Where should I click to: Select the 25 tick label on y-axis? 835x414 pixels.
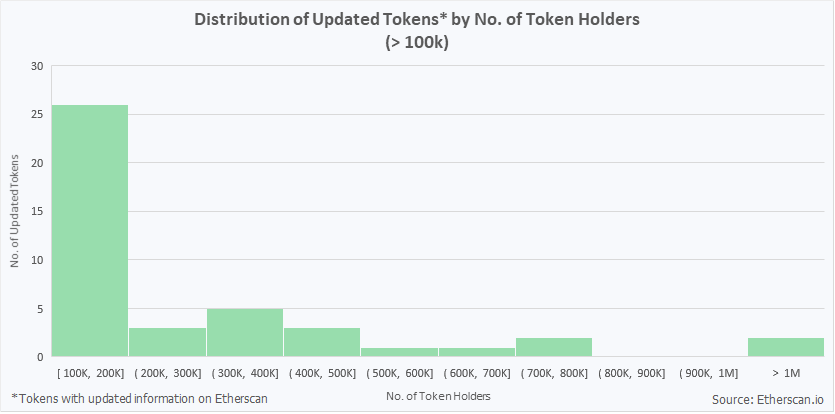tap(37, 115)
